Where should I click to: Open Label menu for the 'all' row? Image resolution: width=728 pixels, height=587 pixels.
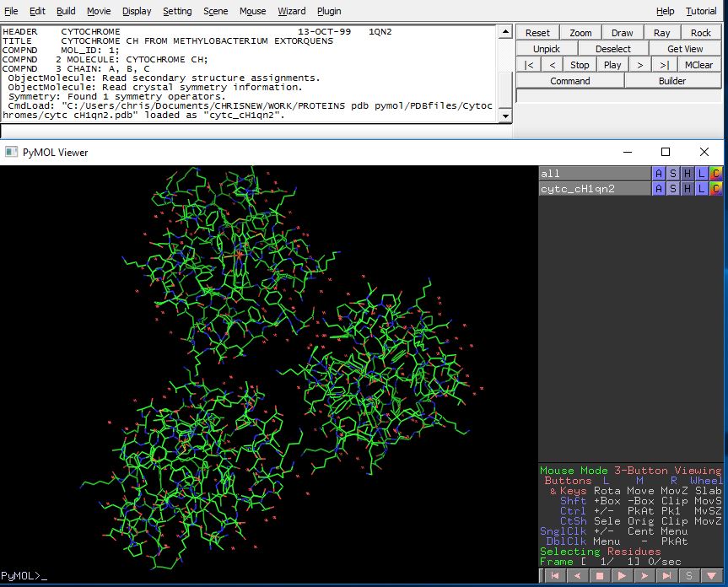702,173
